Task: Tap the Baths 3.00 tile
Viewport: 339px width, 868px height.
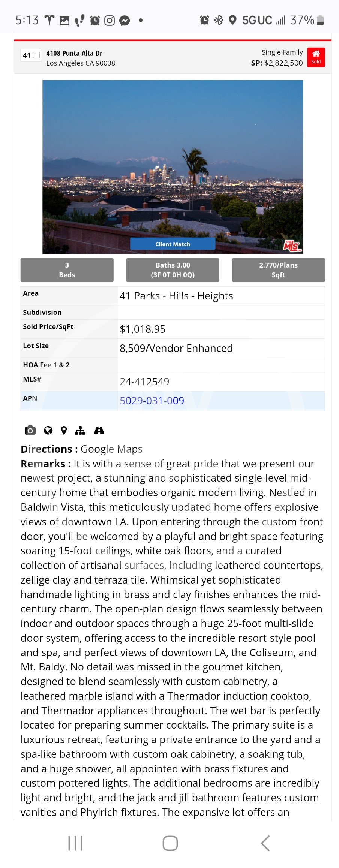Action: (173, 270)
